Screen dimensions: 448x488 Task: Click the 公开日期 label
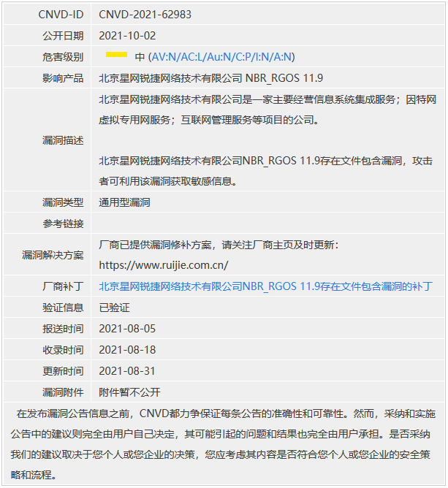tap(63, 36)
